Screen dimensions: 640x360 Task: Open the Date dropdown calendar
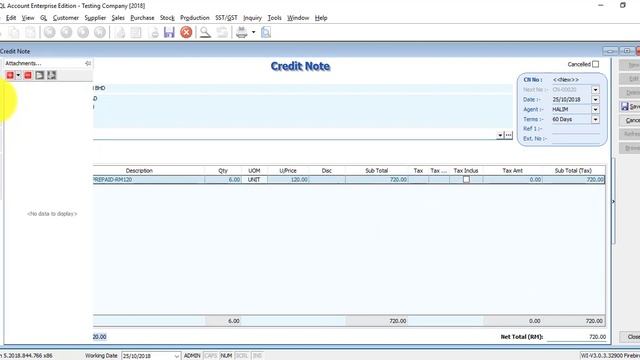tap(596, 100)
